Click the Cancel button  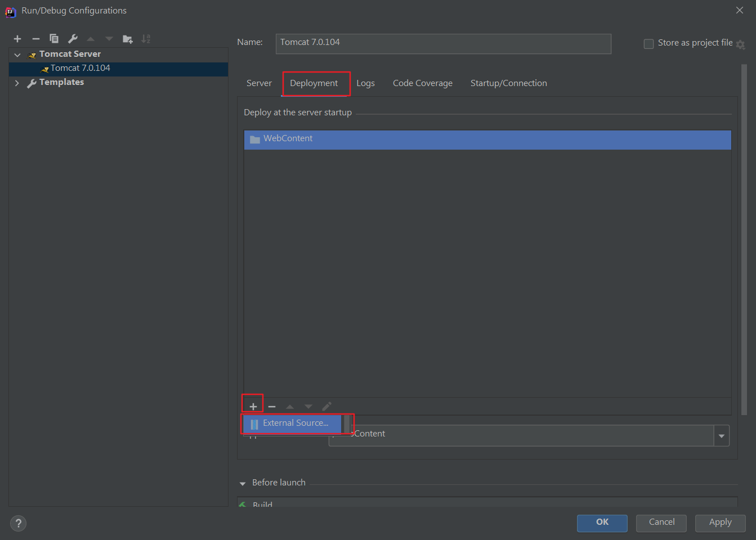pos(661,523)
